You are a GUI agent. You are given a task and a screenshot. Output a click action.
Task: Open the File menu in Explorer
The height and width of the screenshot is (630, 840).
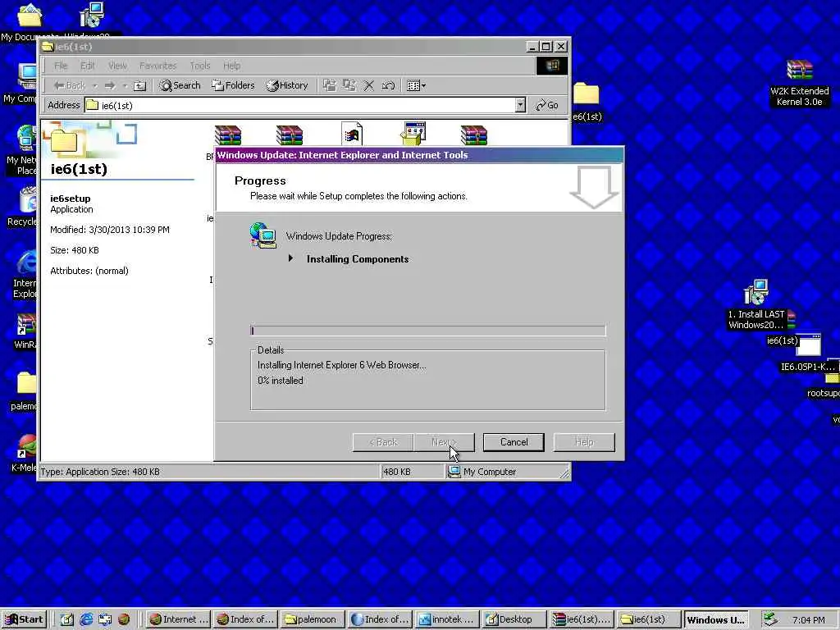(61, 66)
